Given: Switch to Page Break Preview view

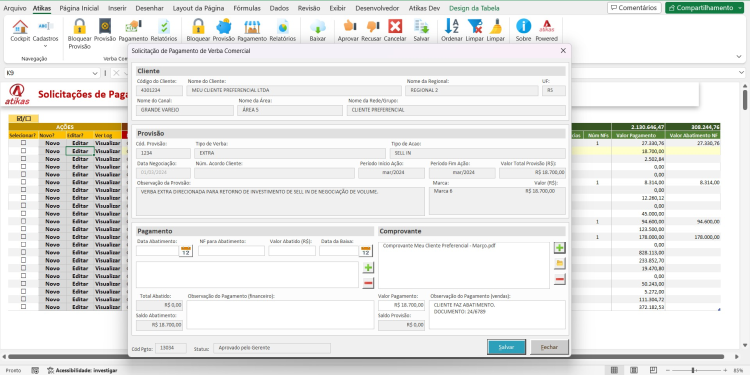Looking at the screenshot, I should pyautogui.click(x=653, y=370).
